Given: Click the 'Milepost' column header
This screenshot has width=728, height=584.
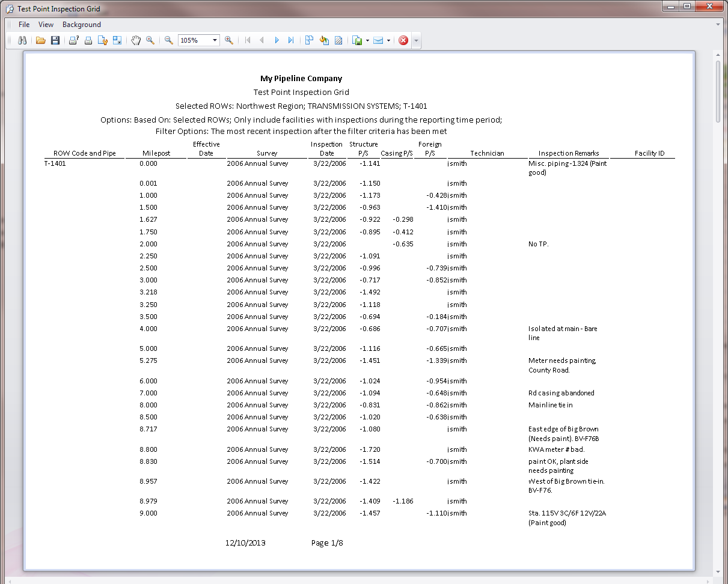Looking at the screenshot, I should click(x=156, y=153).
